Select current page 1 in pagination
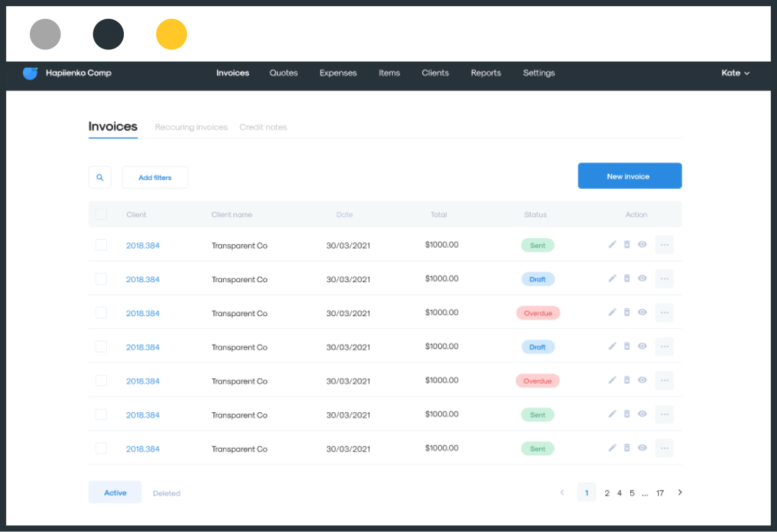The image size is (777, 532). point(586,493)
